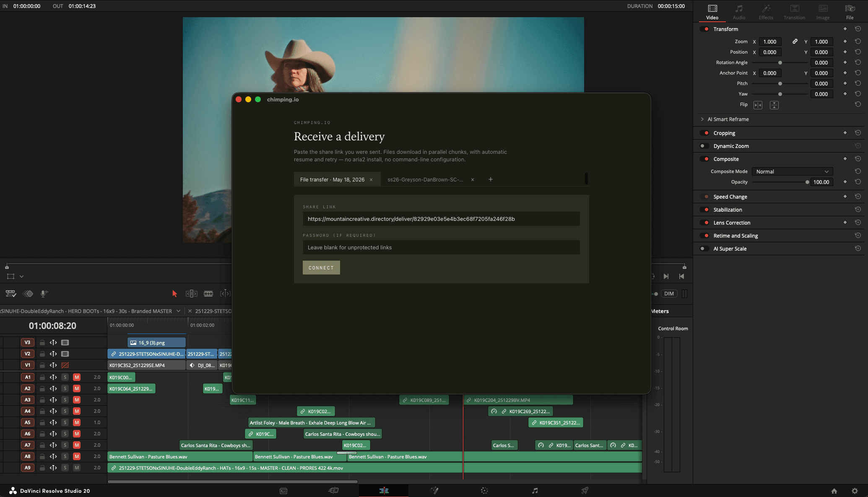Click the Zoom X value field

[770, 41]
